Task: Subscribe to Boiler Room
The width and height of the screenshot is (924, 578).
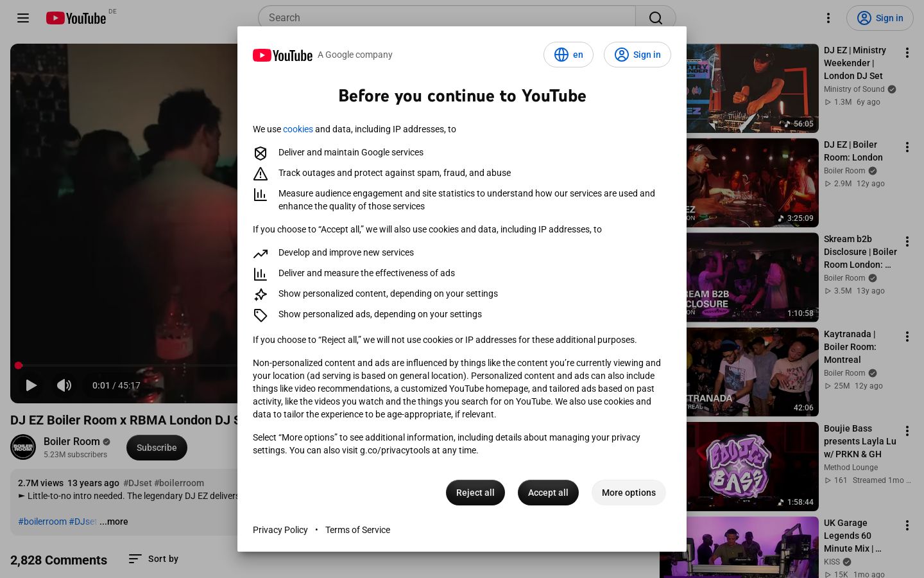Action: coord(157,448)
